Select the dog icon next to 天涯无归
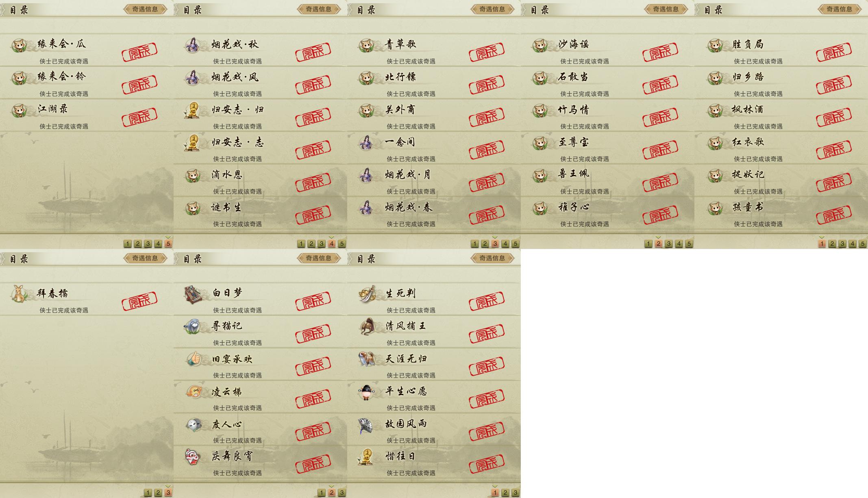 click(367, 359)
